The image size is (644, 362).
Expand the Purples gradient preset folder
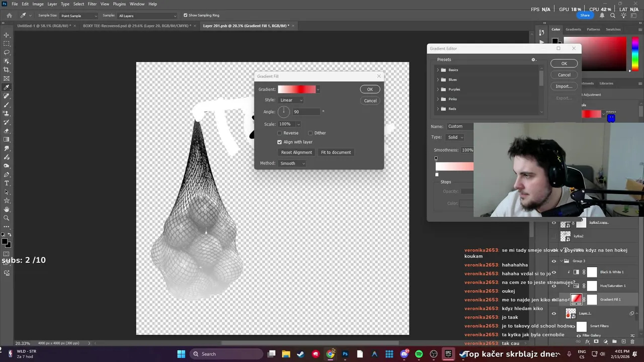coord(438,89)
